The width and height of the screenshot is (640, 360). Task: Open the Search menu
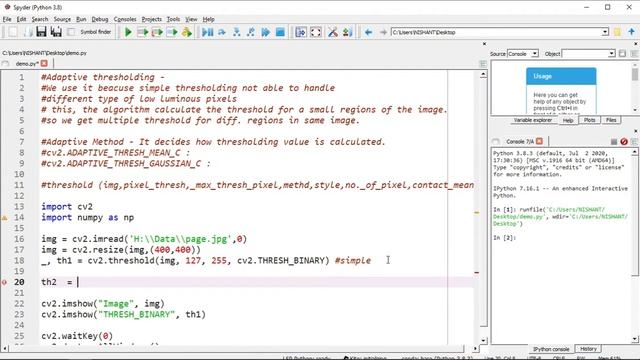click(40, 19)
